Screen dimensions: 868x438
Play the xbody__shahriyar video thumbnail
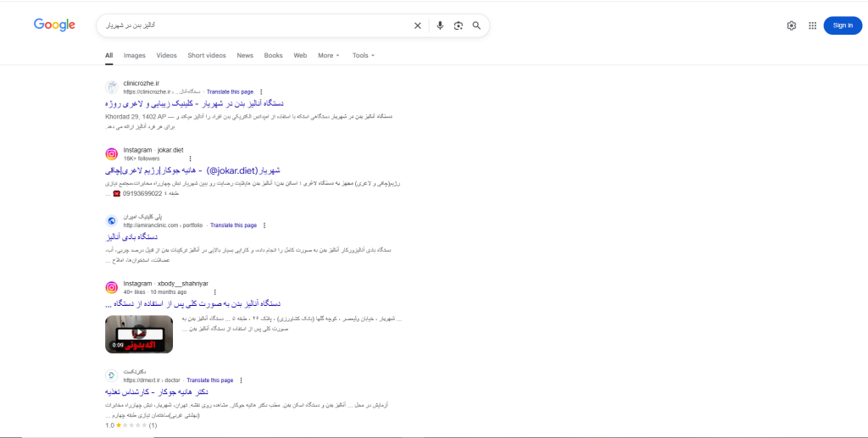click(x=139, y=334)
